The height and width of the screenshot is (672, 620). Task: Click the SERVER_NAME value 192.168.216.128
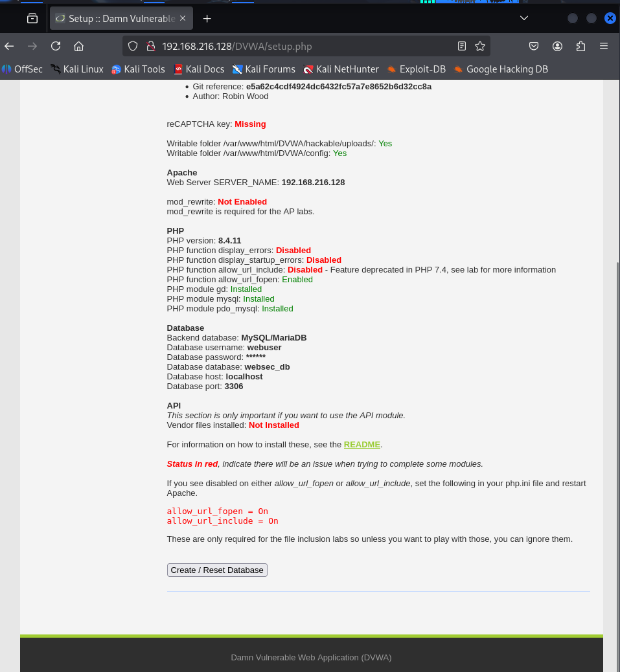[x=313, y=182]
